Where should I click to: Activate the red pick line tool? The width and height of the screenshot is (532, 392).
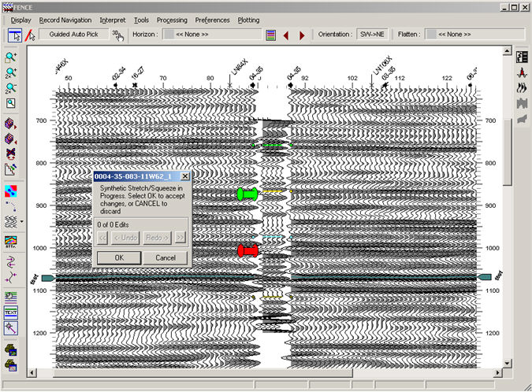31,35
